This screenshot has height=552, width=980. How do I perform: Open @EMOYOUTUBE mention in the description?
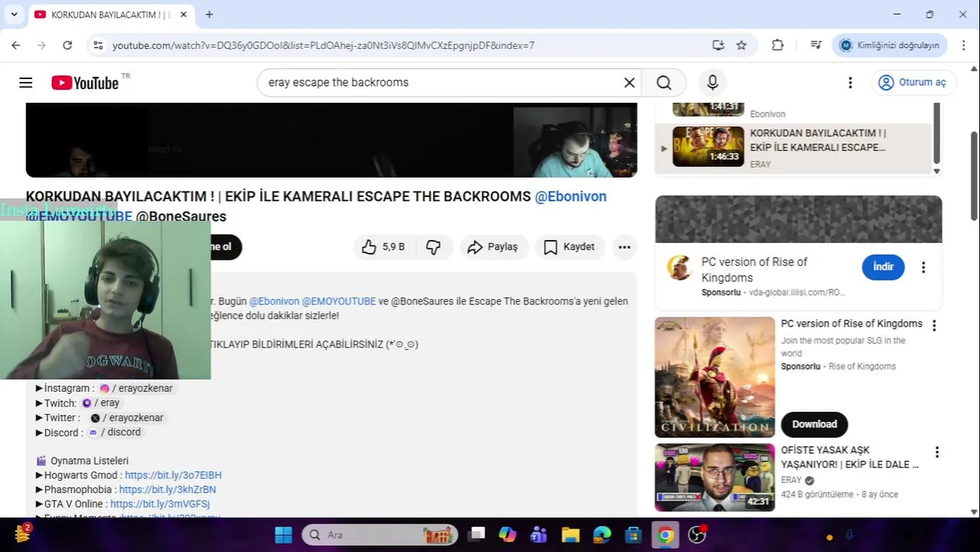[339, 301]
